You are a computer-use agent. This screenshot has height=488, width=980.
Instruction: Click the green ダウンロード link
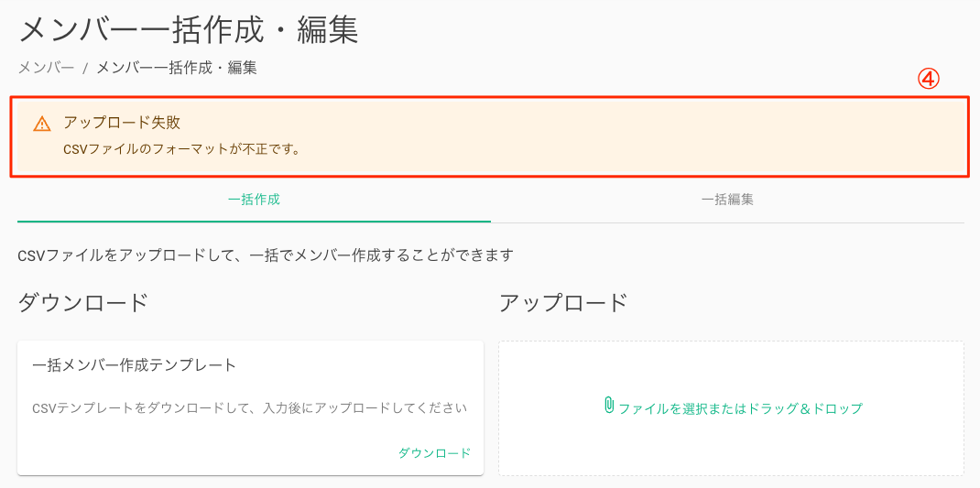pos(434,453)
